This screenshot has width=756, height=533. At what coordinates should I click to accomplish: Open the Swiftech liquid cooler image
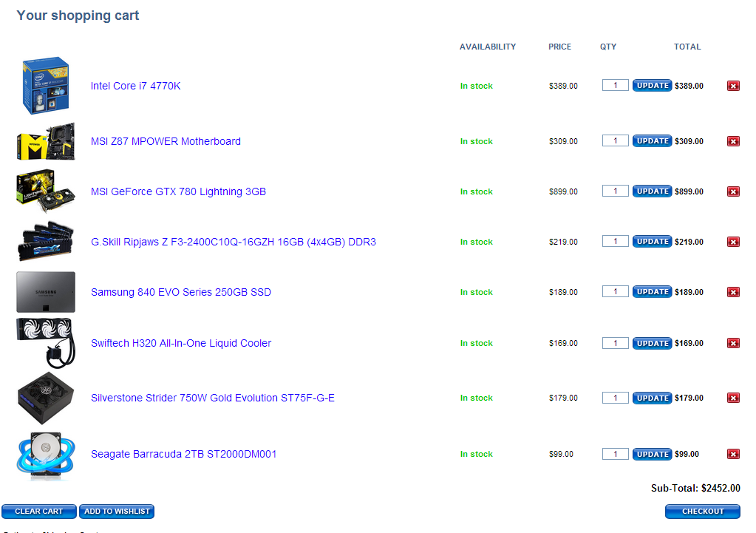tap(46, 343)
